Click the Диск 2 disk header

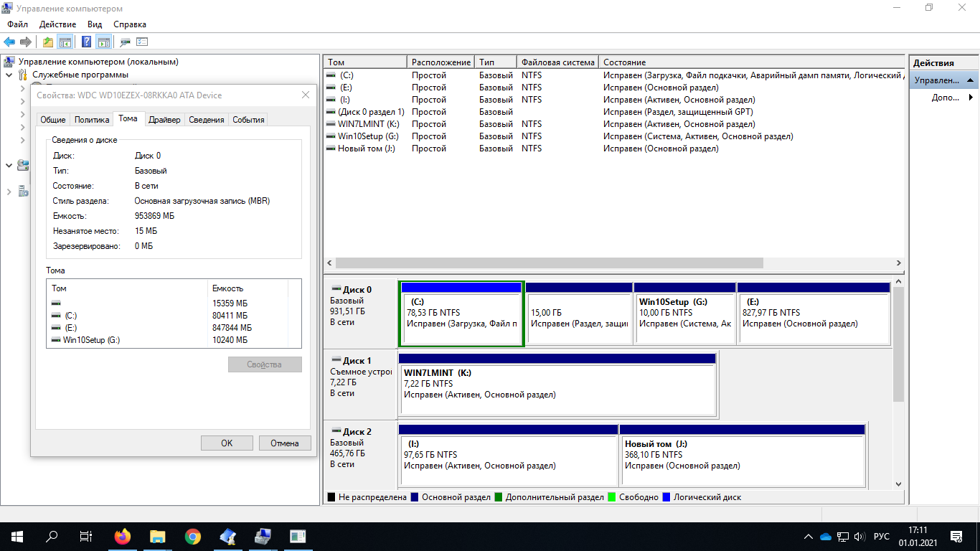[360, 456]
